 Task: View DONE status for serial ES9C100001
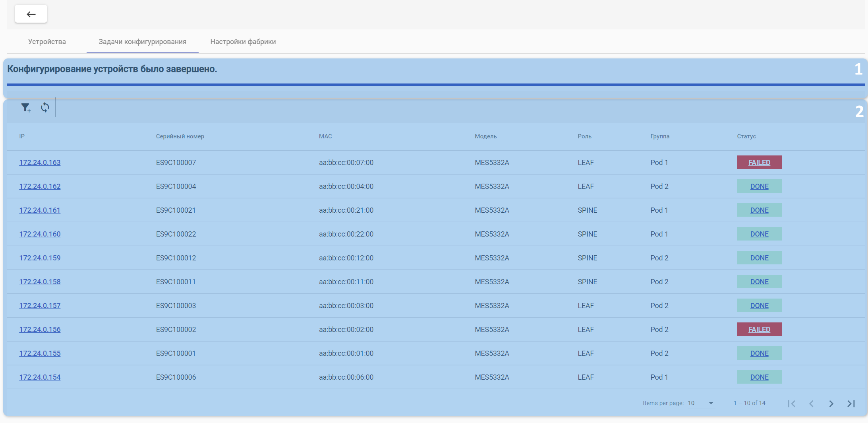pyautogui.click(x=759, y=353)
